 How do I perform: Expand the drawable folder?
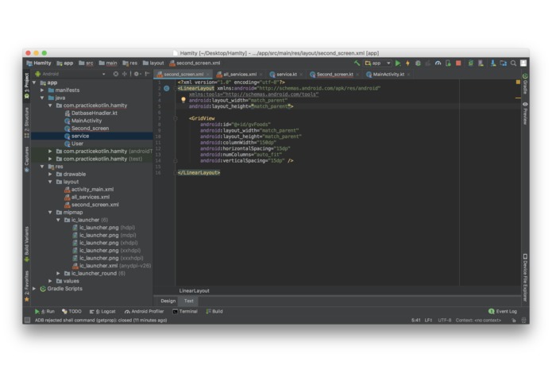click(x=50, y=174)
